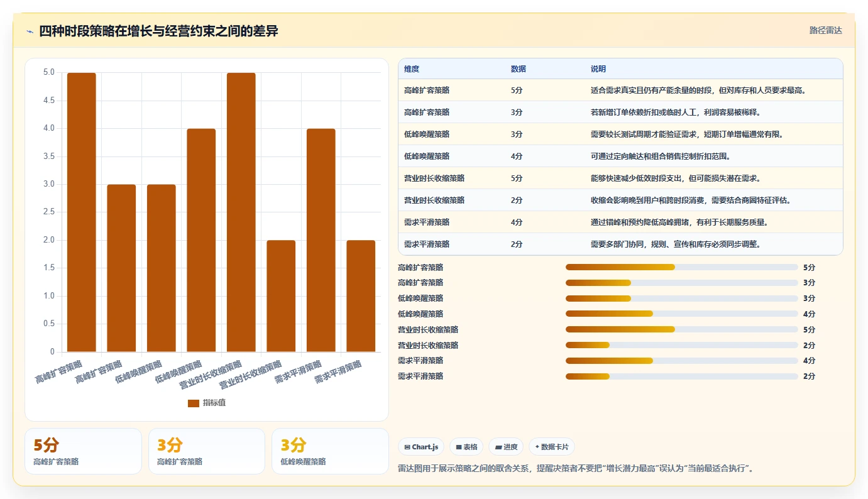The image size is (868, 499).
Task: Click 4分 in the 通过错峰和预约 table row
Action: click(517, 222)
